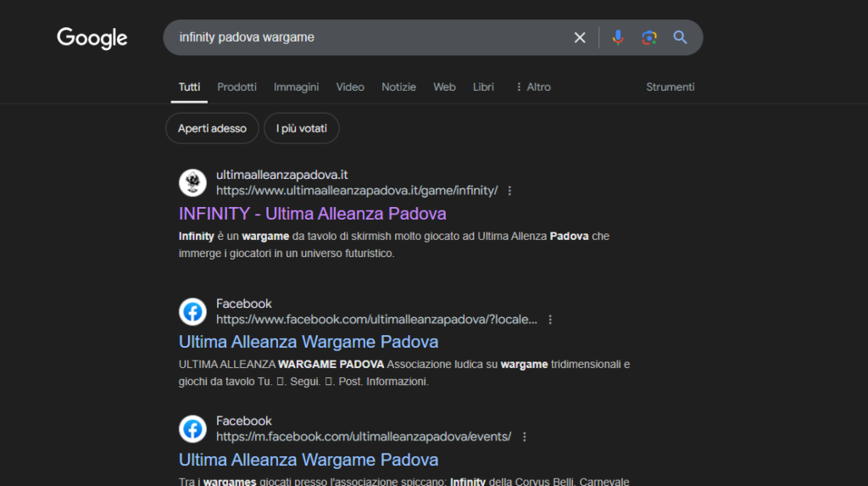Open the Video results tab
The width and height of the screenshot is (868, 486).
(350, 87)
